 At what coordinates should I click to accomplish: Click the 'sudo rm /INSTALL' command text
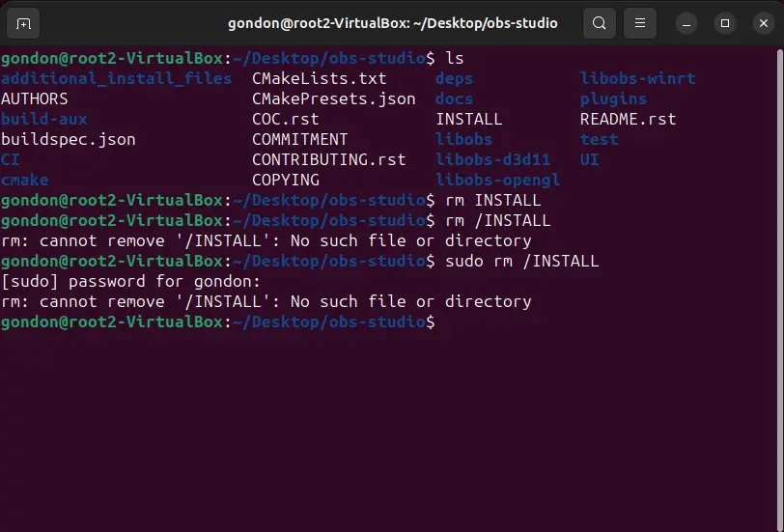click(522, 261)
